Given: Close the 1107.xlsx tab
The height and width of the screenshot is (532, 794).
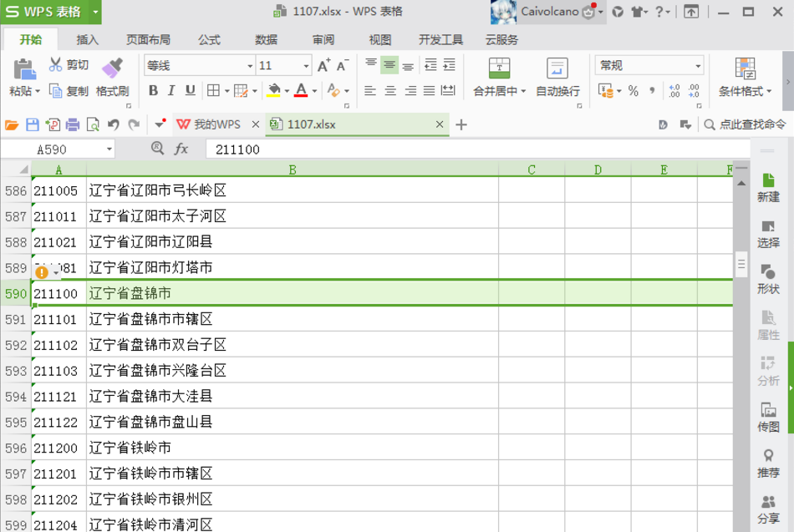Looking at the screenshot, I should tap(440, 124).
